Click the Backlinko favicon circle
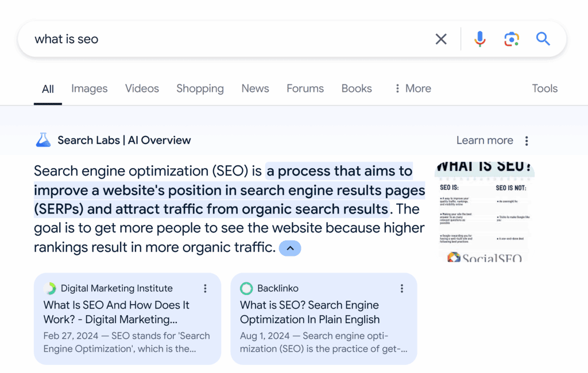The height and width of the screenshot is (373, 588). click(x=246, y=288)
